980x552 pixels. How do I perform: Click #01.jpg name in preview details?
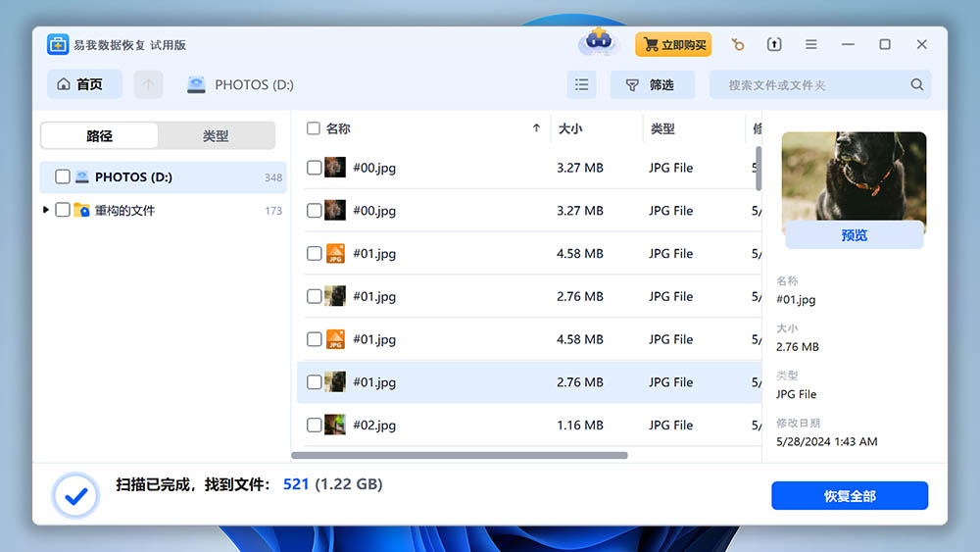tap(796, 299)
